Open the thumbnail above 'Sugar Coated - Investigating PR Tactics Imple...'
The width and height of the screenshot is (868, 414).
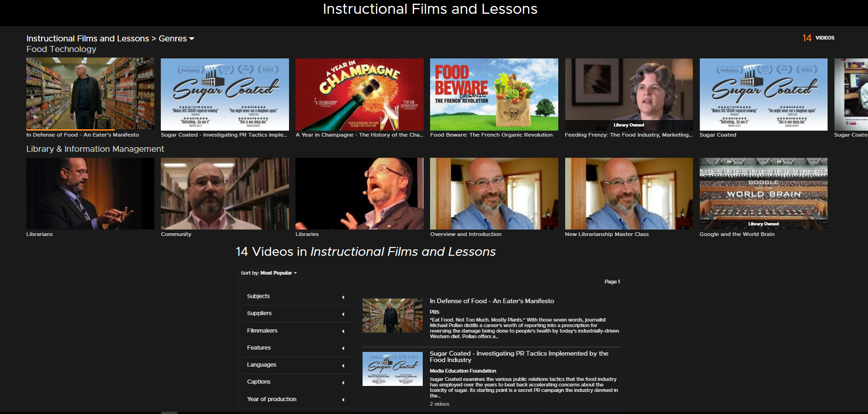(225, 94)
